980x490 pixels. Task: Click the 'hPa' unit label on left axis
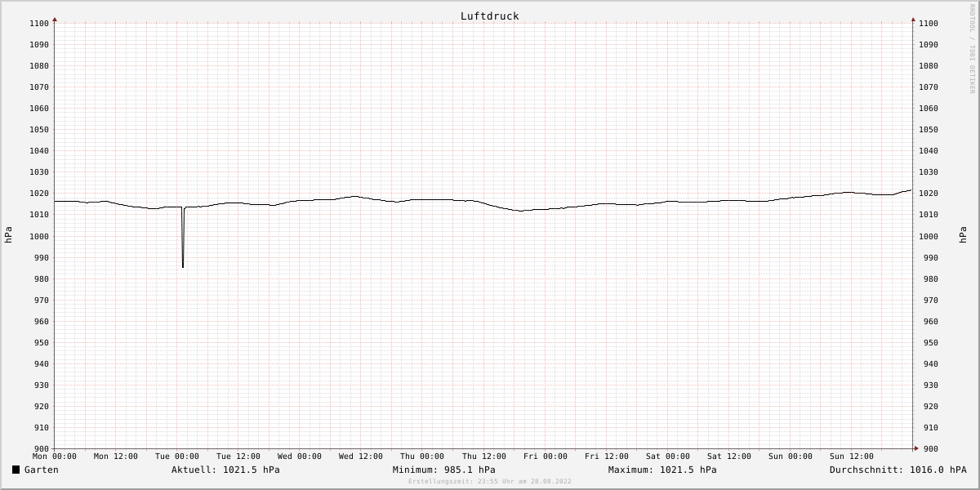[x=8, y=235]
